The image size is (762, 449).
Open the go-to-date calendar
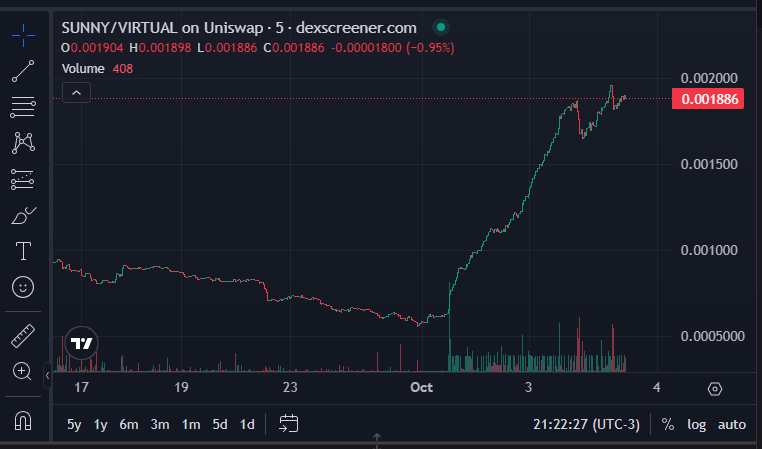288,424
